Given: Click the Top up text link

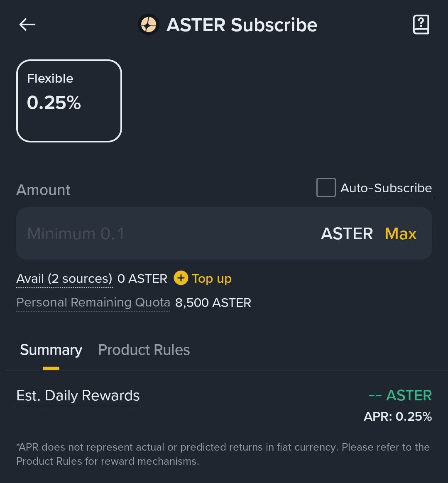Looking at the screenshot, I should pyautogui.click(x=212, y=279).
